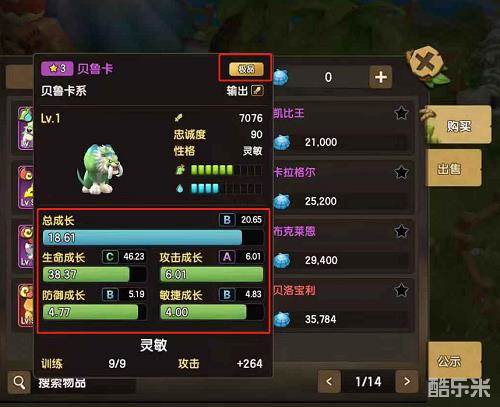Go to next page arrow
Viewport: 500px width, 407px height.
(406, 382)
